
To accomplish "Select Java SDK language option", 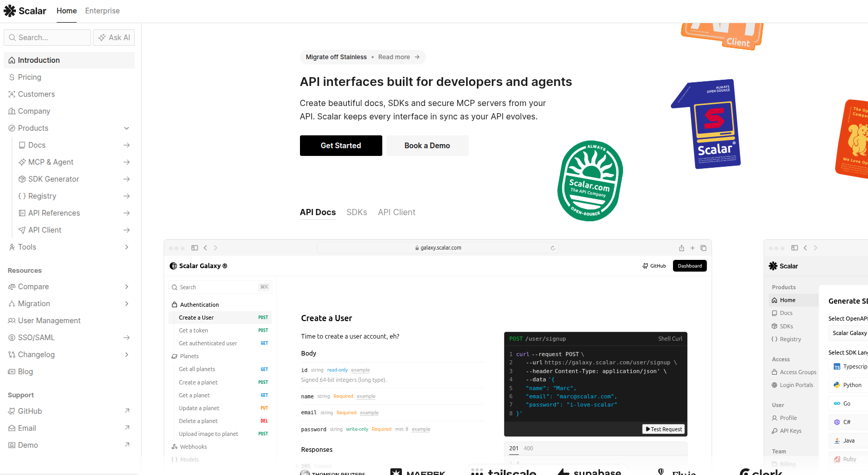I will pos(848,441).
